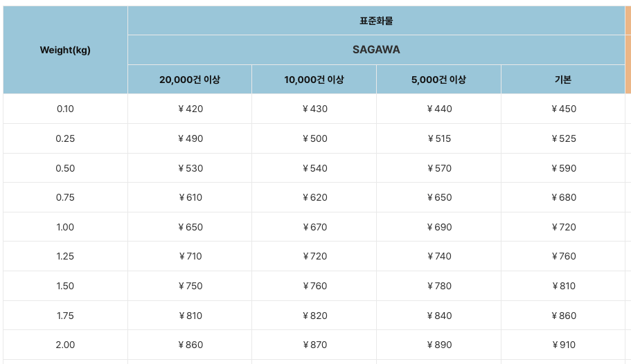Click the 기본 column header
The image size is (631, 364).
(563, 80)
